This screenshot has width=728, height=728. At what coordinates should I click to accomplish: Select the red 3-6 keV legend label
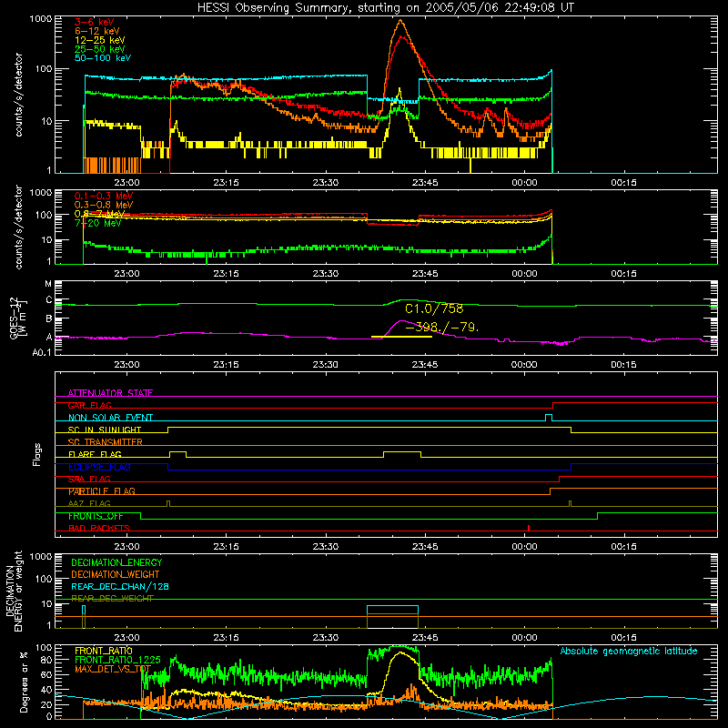(95, 22)
